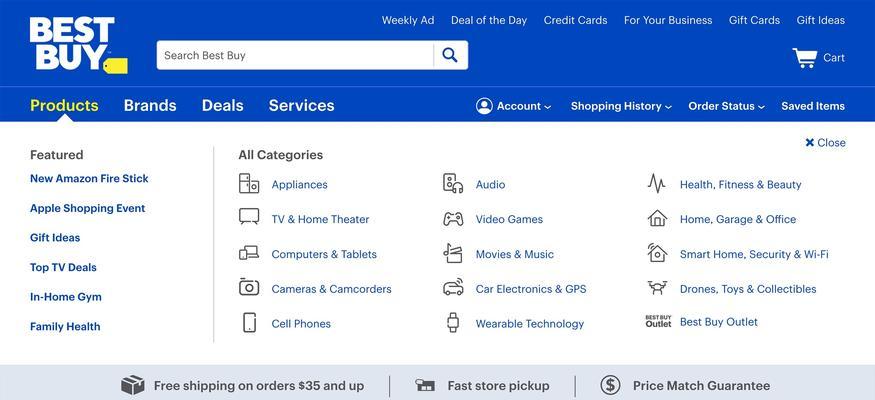Expand the Order Status dropdown

click(x=727, y=106)
